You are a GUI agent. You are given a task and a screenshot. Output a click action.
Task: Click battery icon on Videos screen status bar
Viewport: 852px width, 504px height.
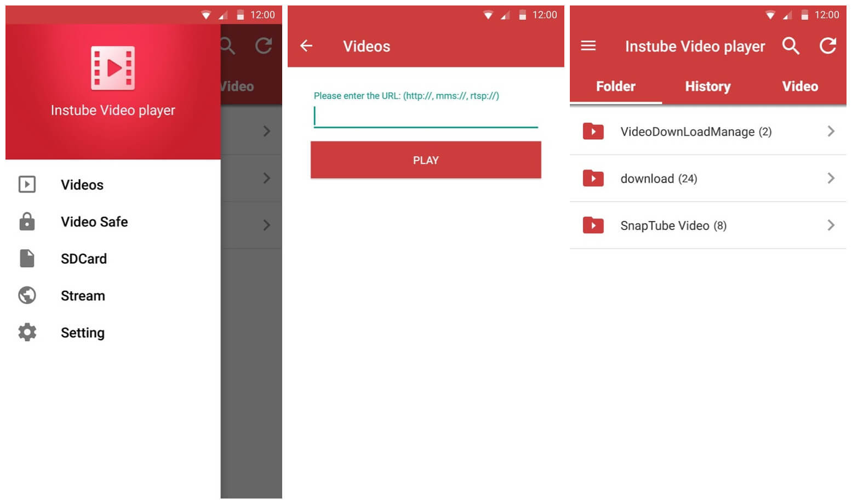pyautogui.click(x=522, y=15)
